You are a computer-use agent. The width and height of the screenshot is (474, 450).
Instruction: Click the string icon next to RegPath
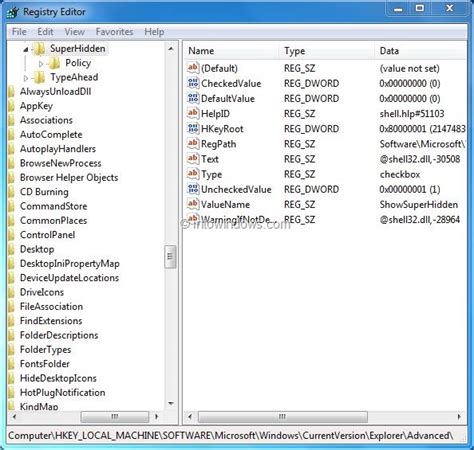point(193,144)
